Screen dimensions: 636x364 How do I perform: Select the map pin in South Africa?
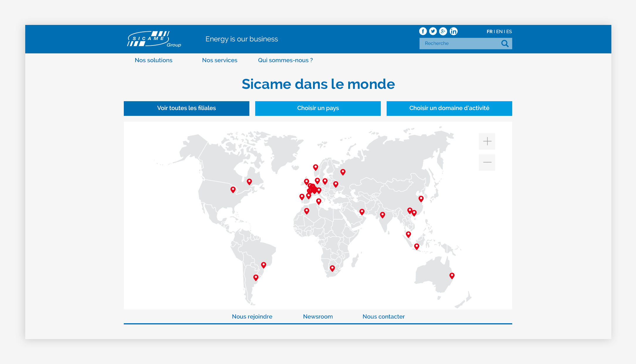click(332, 268)
